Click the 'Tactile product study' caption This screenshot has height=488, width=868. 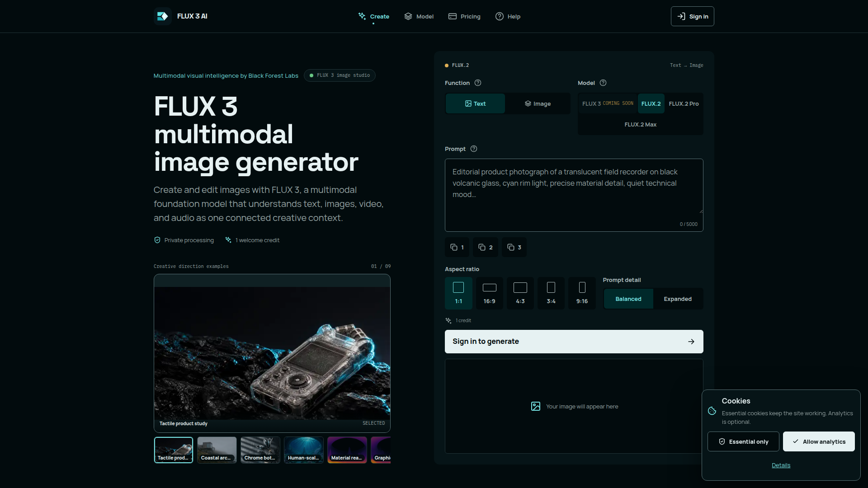[183, 423]
